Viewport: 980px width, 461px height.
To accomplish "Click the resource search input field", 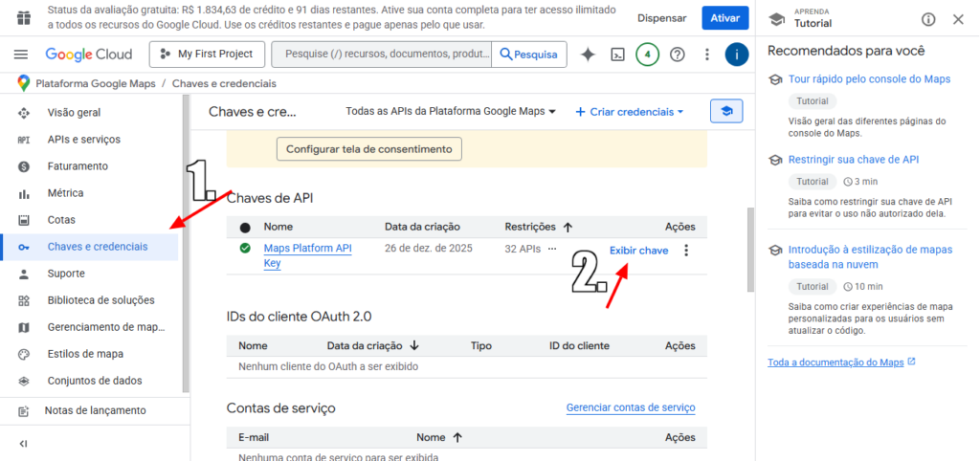I will (383, 55).
